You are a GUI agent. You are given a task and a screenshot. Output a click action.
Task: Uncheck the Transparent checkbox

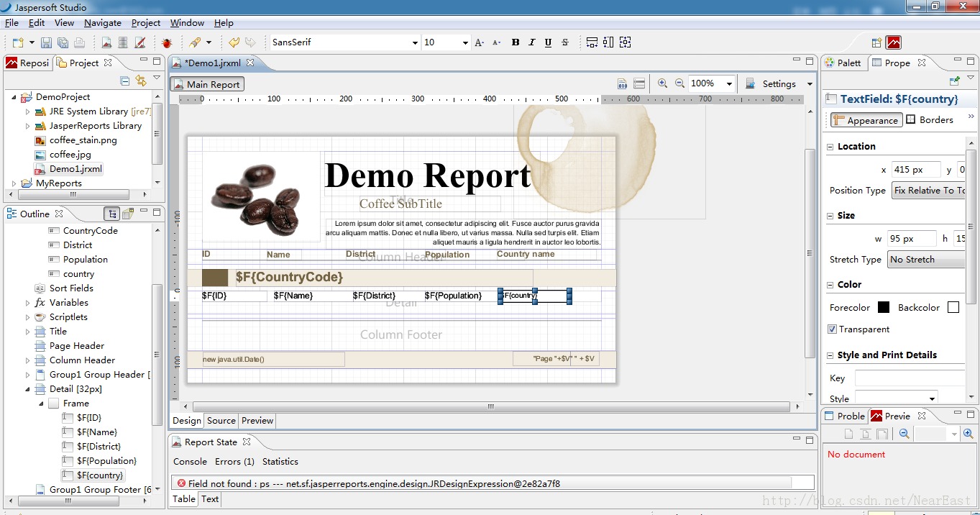point(831,329)
